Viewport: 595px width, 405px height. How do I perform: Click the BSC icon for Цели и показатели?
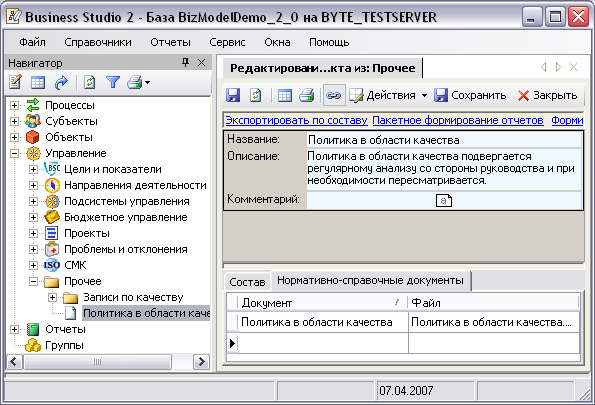(52, 169)
